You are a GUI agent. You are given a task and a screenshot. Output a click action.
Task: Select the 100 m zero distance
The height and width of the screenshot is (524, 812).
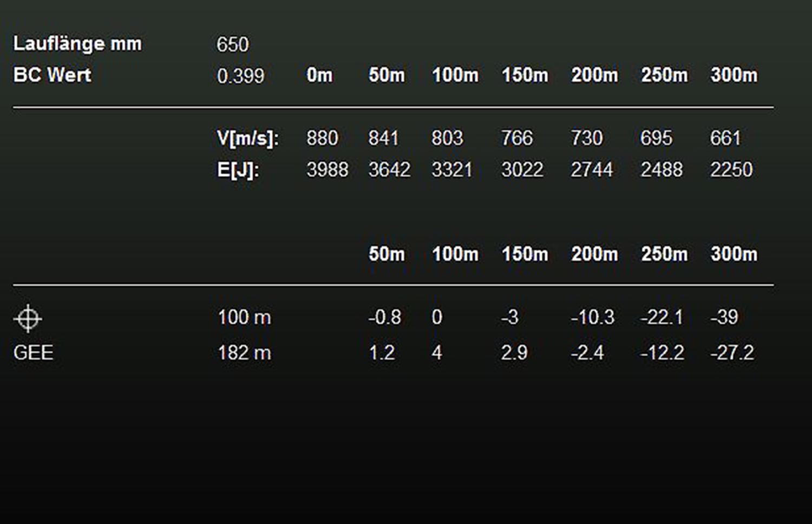click(244, 317)
